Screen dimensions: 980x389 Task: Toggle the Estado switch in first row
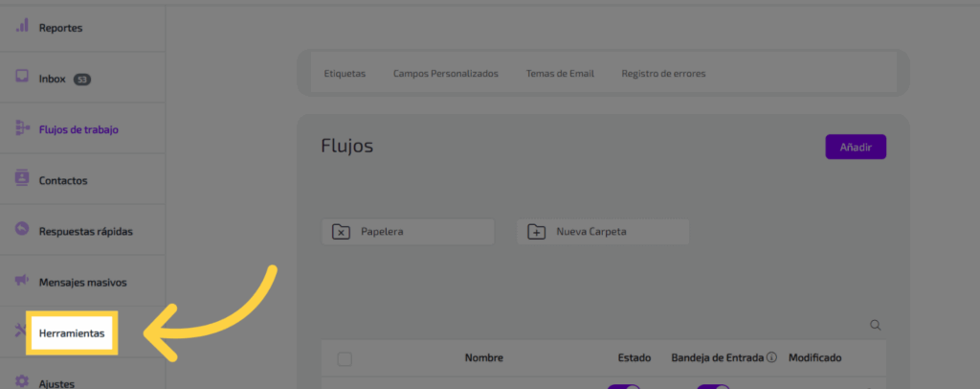[x=623, y=386]
